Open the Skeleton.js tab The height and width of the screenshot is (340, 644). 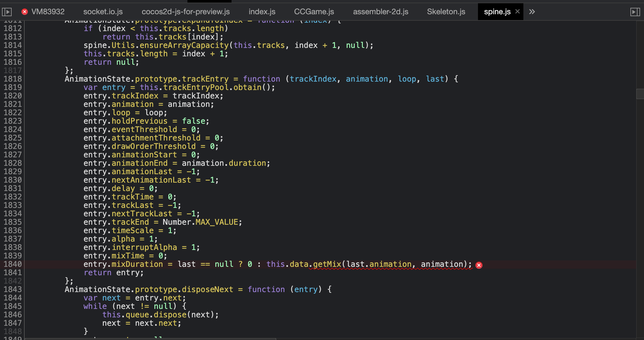click(x=446, y=12)
